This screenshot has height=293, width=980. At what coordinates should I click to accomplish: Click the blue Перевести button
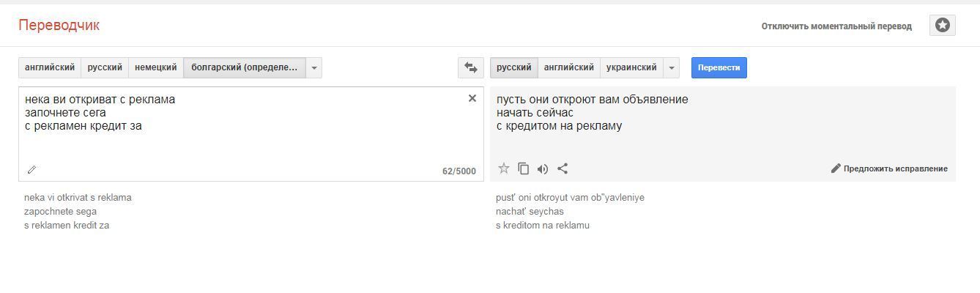[x=719, y=67]
